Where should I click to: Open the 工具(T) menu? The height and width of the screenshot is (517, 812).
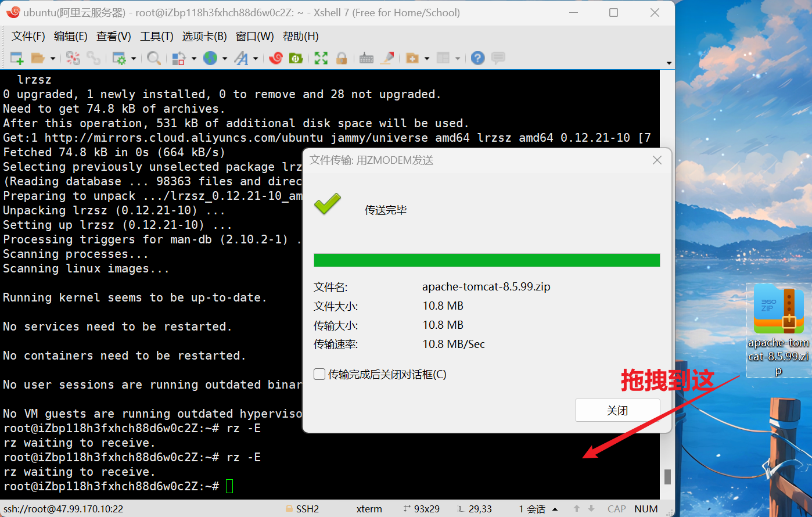tap(157, 36)
